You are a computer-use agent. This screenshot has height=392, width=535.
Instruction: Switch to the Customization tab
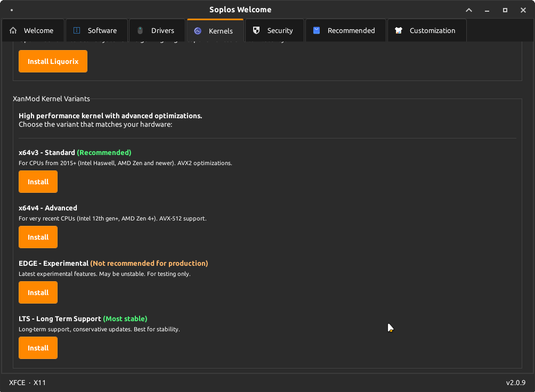tap(427, 30)
